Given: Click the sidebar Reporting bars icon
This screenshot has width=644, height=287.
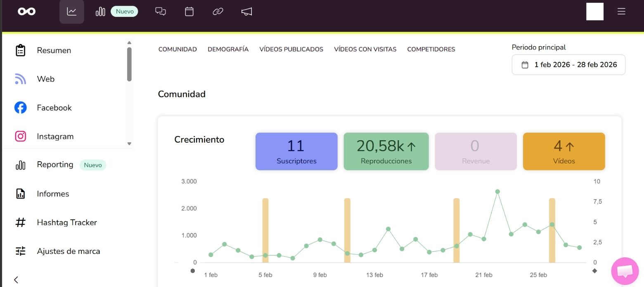Looking at the screenshot, I should tap(20, 165).
